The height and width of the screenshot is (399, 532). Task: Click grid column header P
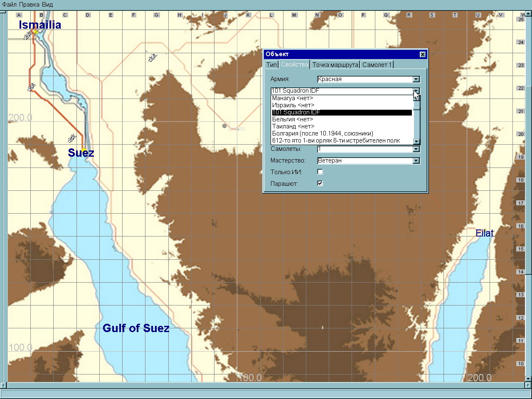[363, 15]
